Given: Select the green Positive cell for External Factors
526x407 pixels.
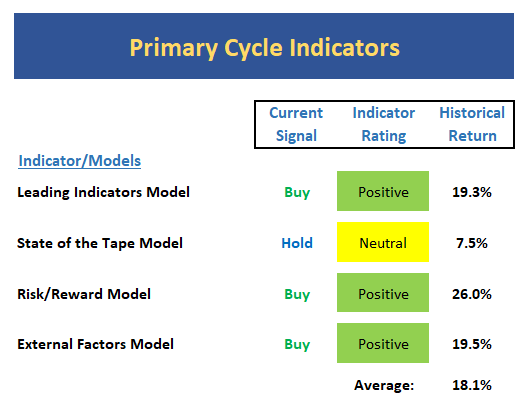Looking at the screenshot, I should 383,343.
